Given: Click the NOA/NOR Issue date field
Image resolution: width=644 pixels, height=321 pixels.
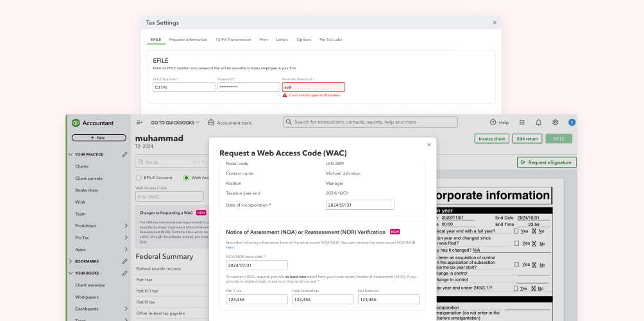Looking at the screenshot, I should tap(257, 265).
